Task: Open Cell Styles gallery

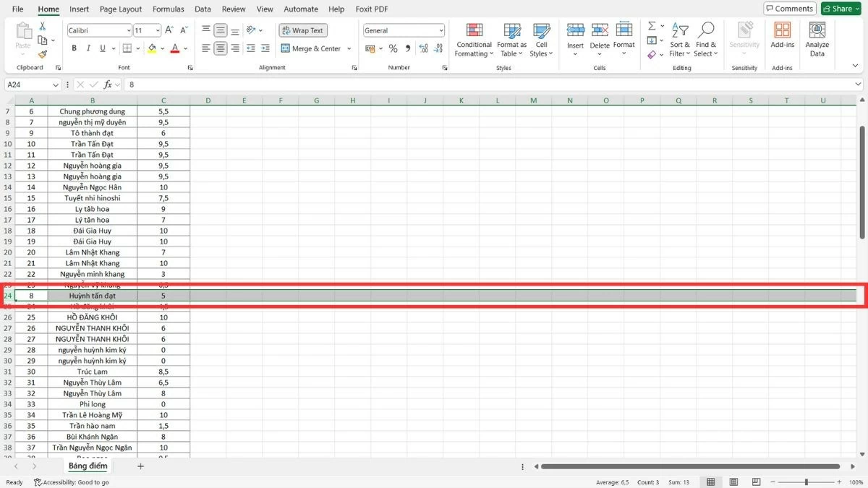Action: click(541, 39)
